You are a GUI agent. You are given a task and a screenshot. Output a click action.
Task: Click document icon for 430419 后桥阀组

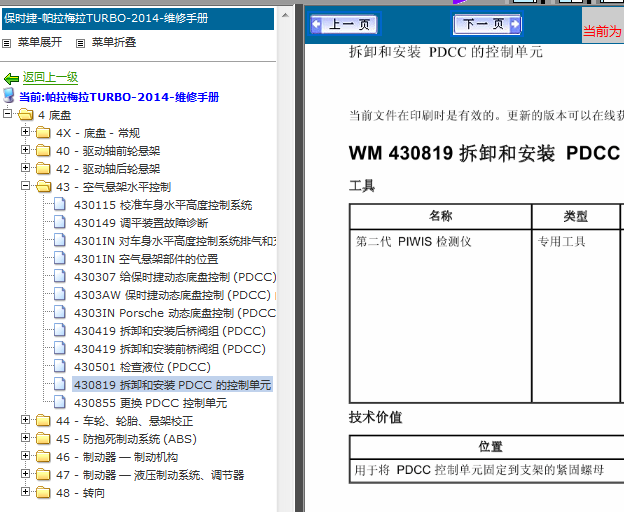[60, 330]
